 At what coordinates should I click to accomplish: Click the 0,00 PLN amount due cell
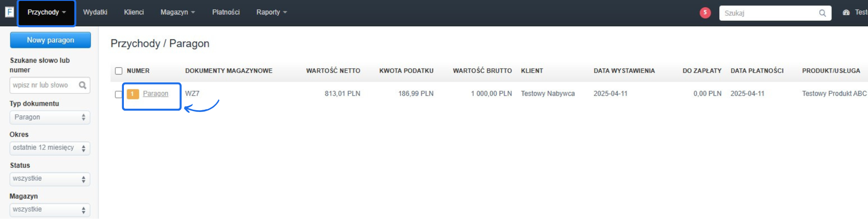(708, 93)
